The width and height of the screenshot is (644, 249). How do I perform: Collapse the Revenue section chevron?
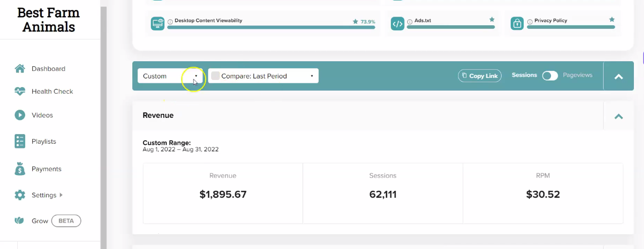click(x=618, y=116)
